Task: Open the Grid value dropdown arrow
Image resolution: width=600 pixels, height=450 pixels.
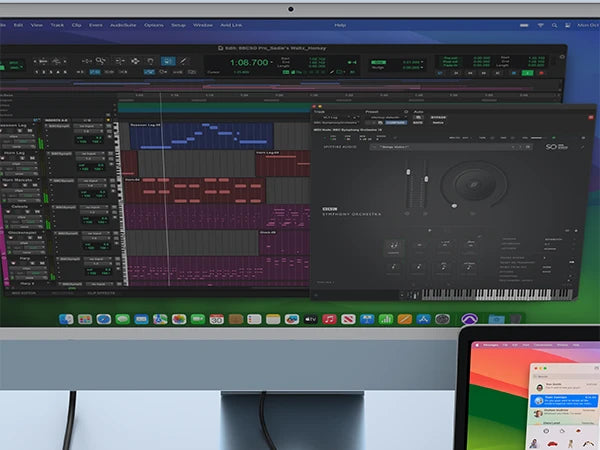Action: 422,62
